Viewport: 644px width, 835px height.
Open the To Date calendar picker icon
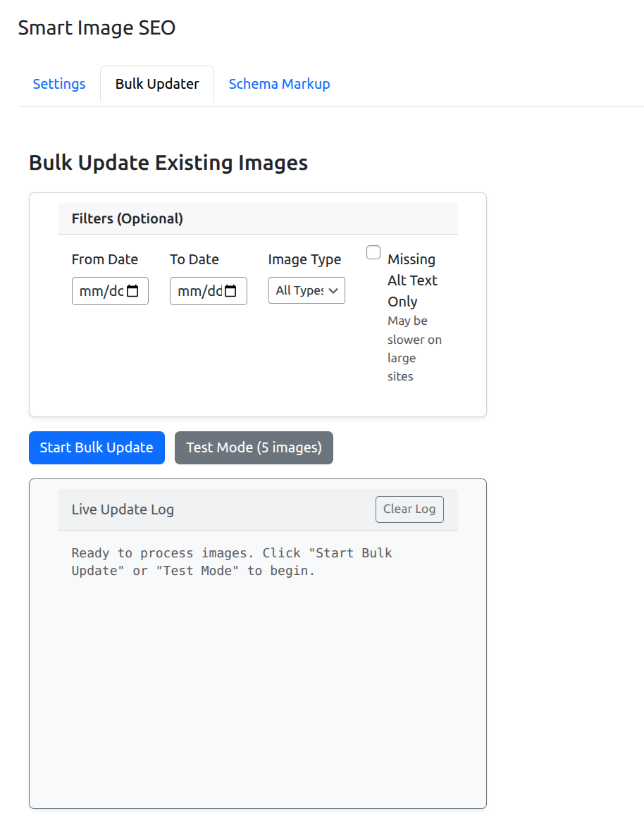[231, 291]
